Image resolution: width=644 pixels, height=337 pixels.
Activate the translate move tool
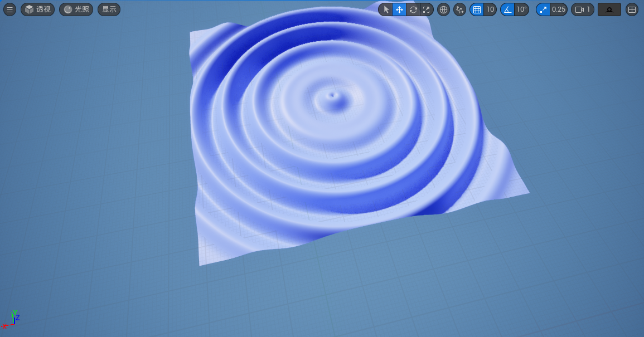pyautogui.click(x=399, y=9)
